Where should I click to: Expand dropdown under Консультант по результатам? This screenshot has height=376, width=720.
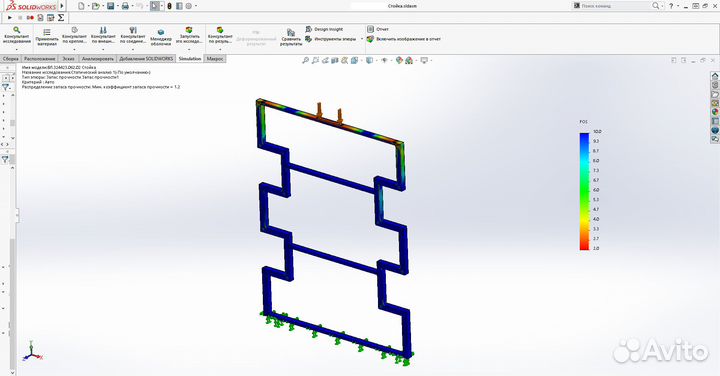point(220,49)
